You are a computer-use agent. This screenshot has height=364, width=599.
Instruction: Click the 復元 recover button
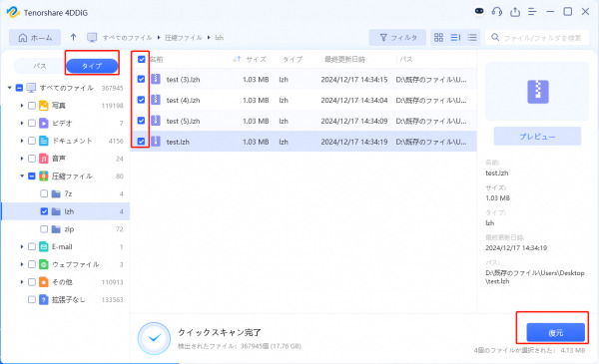(555, 333)
